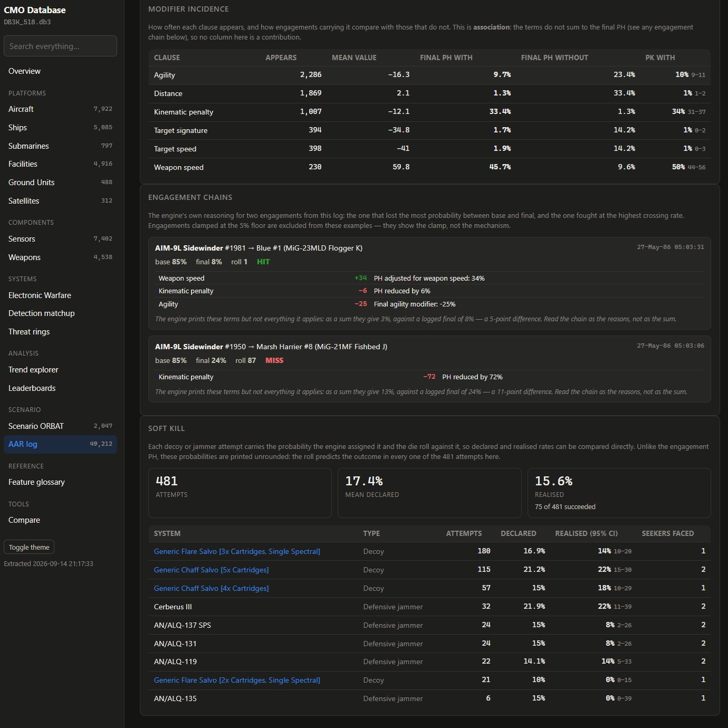This screenshot has width=728, height=728.
Task: Click the Search everything input field
Action: click(x=60, y=46)
